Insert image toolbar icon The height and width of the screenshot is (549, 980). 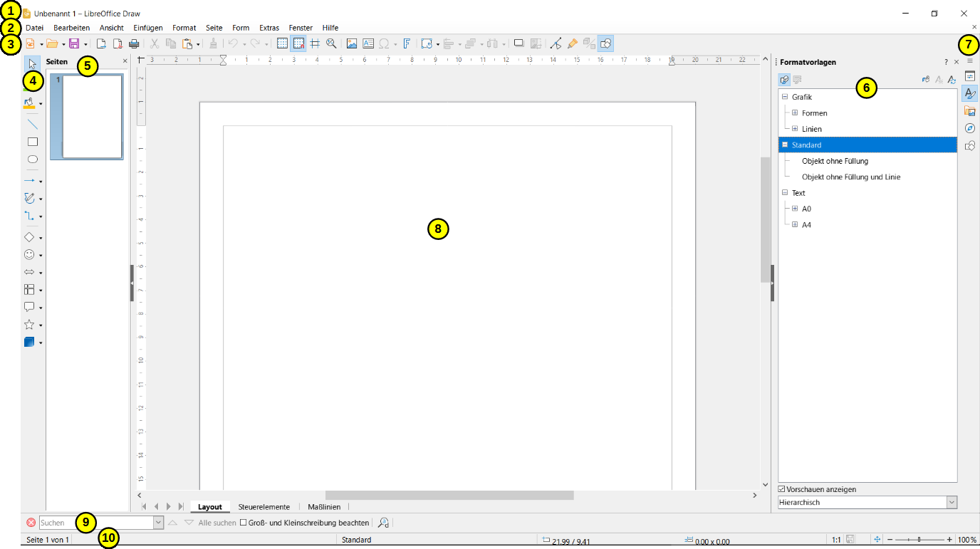(x=352, y=43)
